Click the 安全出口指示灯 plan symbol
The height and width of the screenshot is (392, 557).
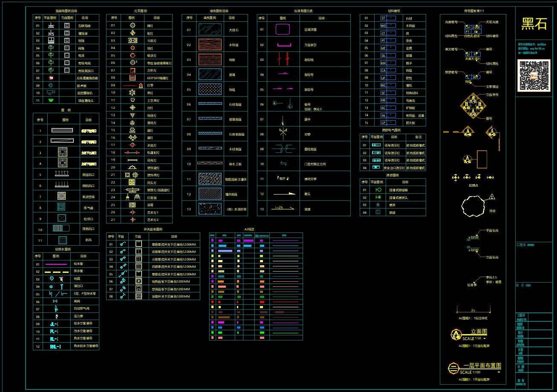coord(376,167)
